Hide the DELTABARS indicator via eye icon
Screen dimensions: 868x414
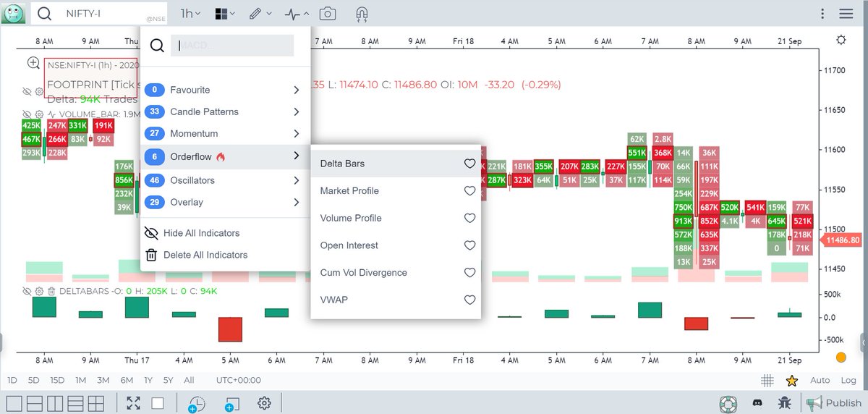tap(27, 291)
